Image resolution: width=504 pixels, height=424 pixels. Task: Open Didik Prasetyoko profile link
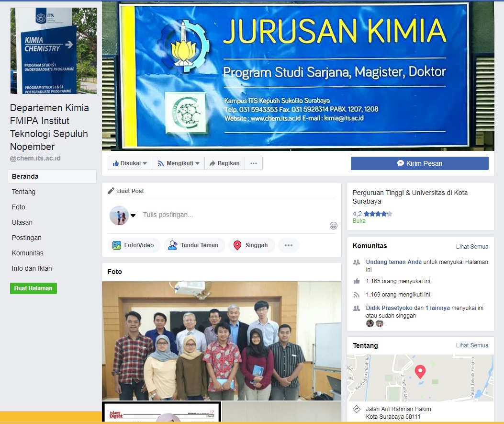click(x=389, y=308)
